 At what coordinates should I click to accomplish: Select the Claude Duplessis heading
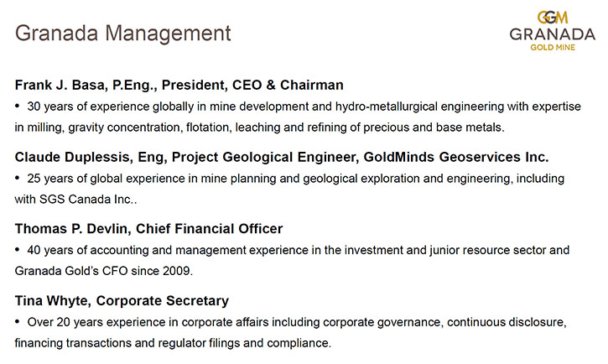click(x=282, y=157)
